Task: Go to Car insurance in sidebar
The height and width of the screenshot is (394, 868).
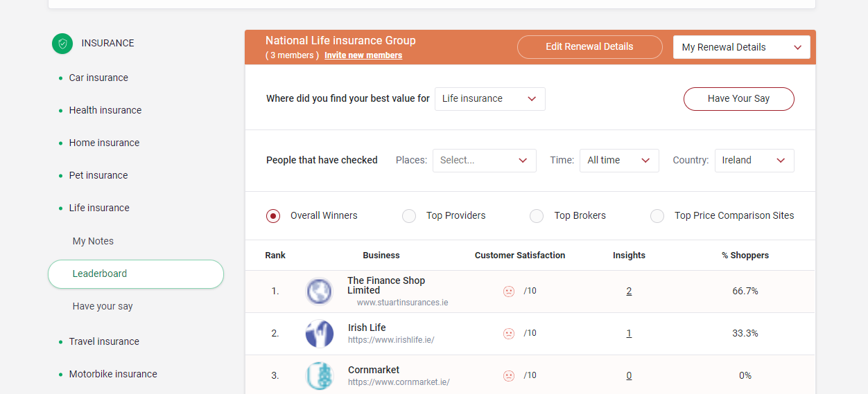Action: (x=98, y=78)
